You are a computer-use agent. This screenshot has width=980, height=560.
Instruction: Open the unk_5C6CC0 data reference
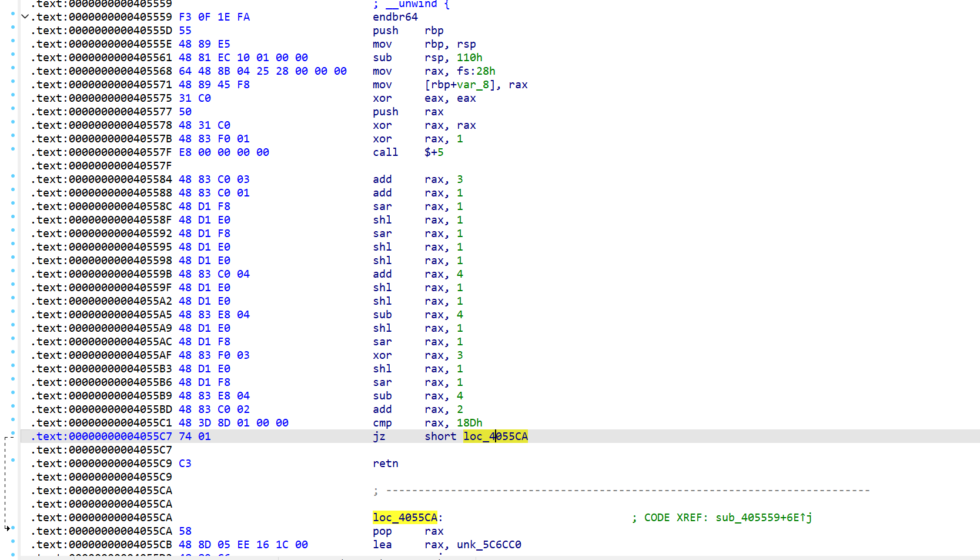click(x=489, y=544)
